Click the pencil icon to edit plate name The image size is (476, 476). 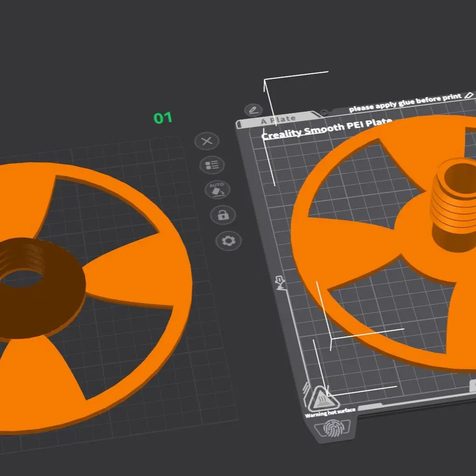253,110
